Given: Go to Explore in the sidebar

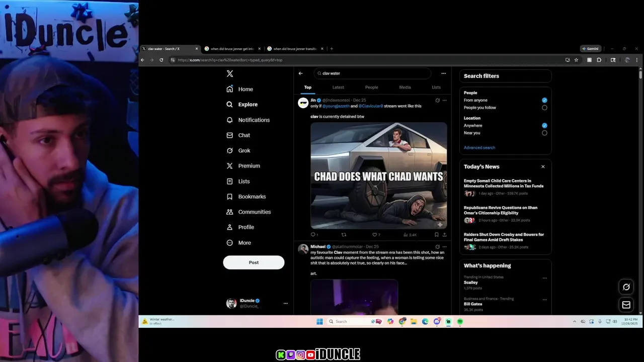Looking at the screenshot, I should pyautogui.click(x=242, y=105).
